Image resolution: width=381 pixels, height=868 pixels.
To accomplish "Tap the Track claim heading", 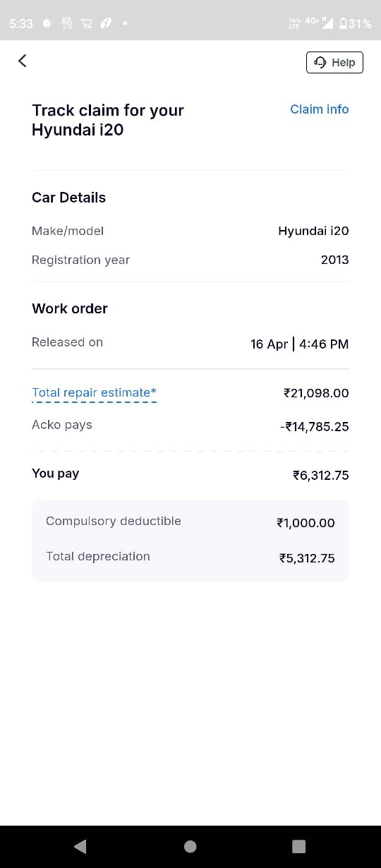I will pyautogui.click(x=108, y=120).
